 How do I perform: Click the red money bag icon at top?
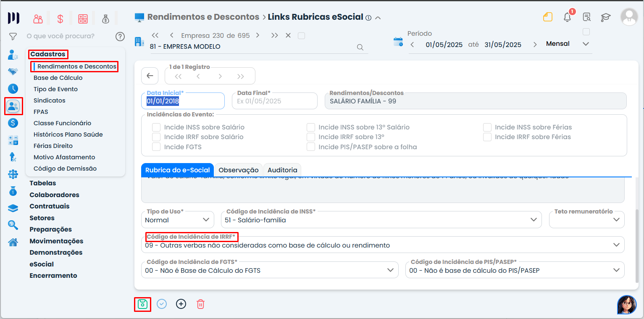tap(105, 18)
